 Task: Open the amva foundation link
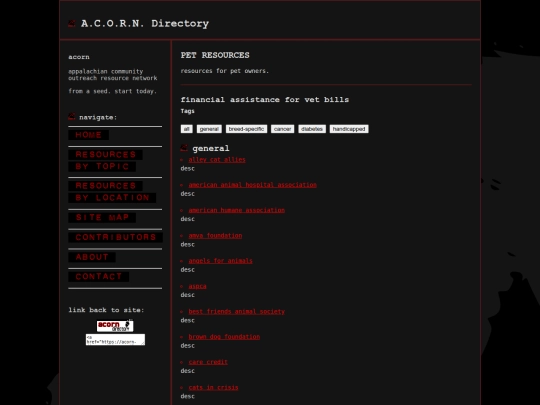click(215, 236)
